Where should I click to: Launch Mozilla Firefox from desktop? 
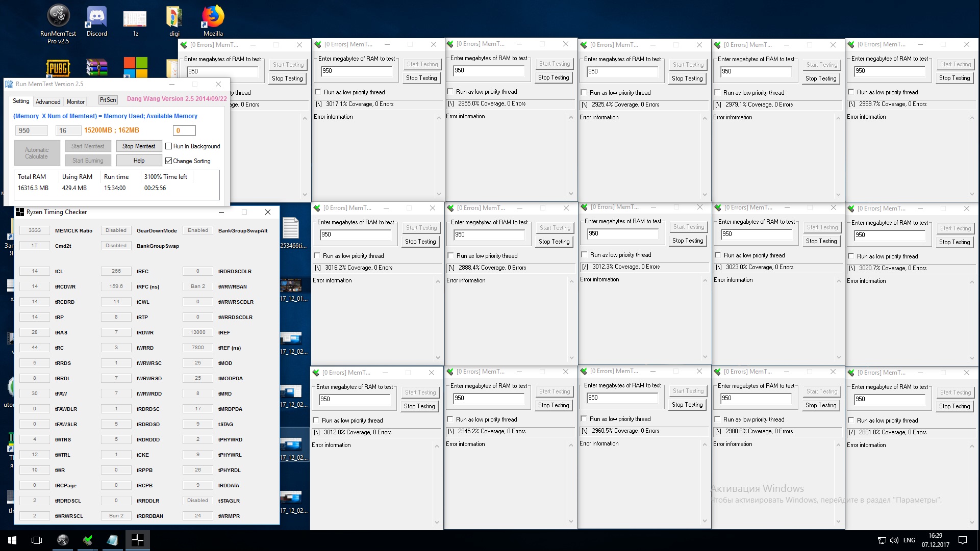(x=213, y=17)
